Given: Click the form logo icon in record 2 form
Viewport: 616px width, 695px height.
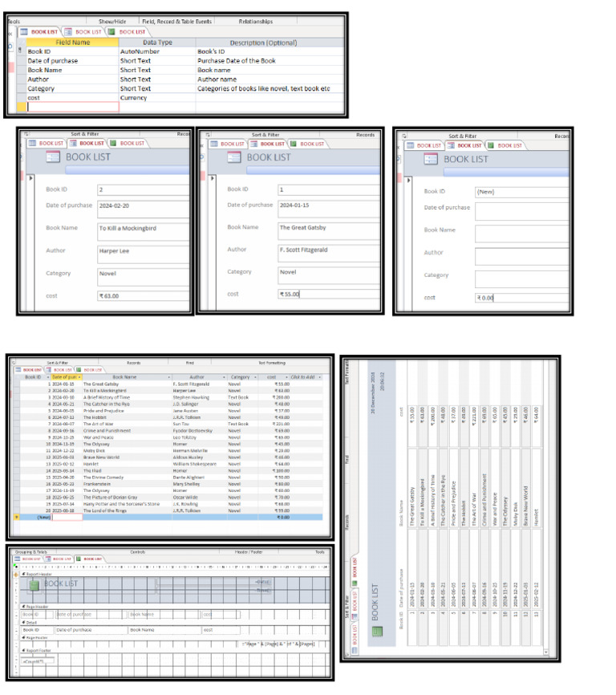Looking at the screenshot, I should [x=53, y=157].
